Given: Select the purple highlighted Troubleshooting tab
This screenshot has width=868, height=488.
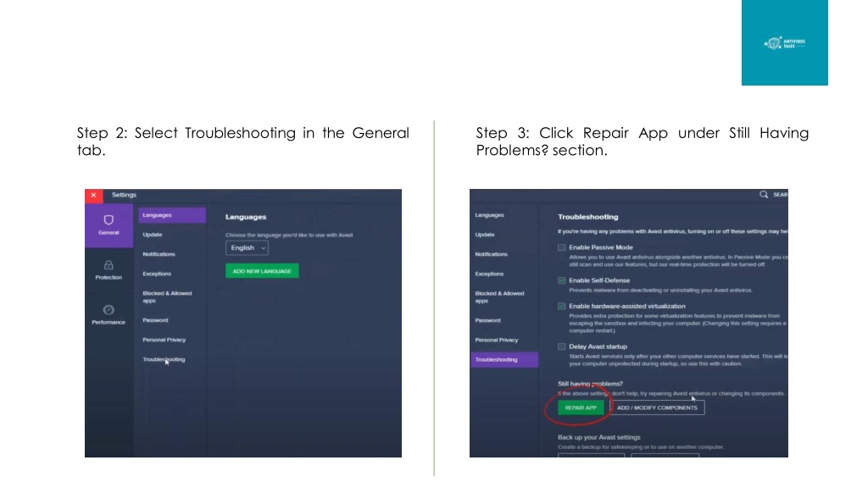Looking at the screenshot, I should coord(505,359).
